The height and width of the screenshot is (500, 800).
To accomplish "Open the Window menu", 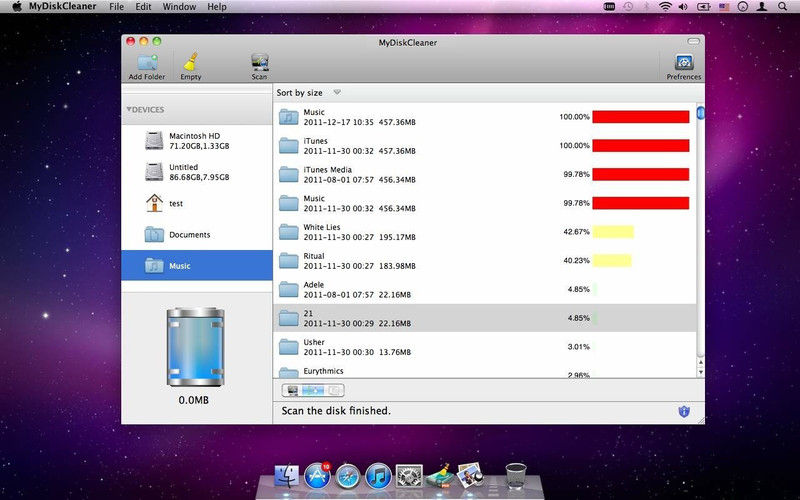I will tap(179, 7).
